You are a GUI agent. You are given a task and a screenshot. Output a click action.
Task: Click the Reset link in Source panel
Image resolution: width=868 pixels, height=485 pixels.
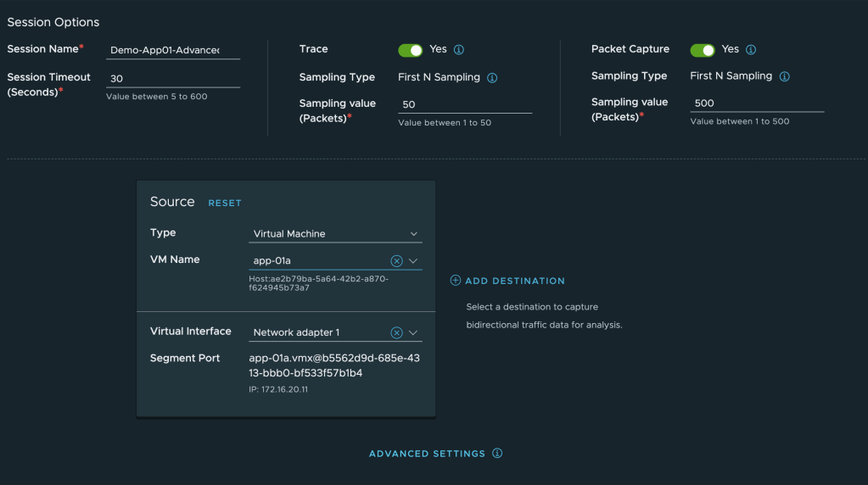[225, 203]
